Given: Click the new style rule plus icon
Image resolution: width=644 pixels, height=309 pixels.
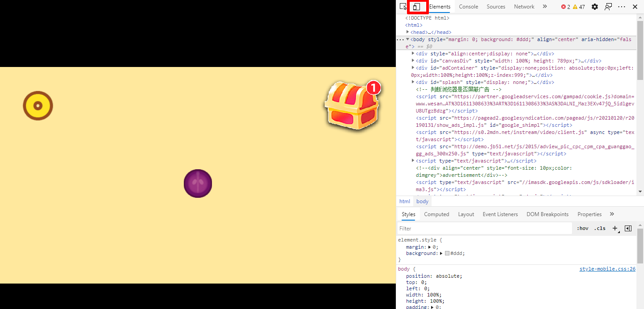Looking at the screenshot, I should tap(615, 228).
